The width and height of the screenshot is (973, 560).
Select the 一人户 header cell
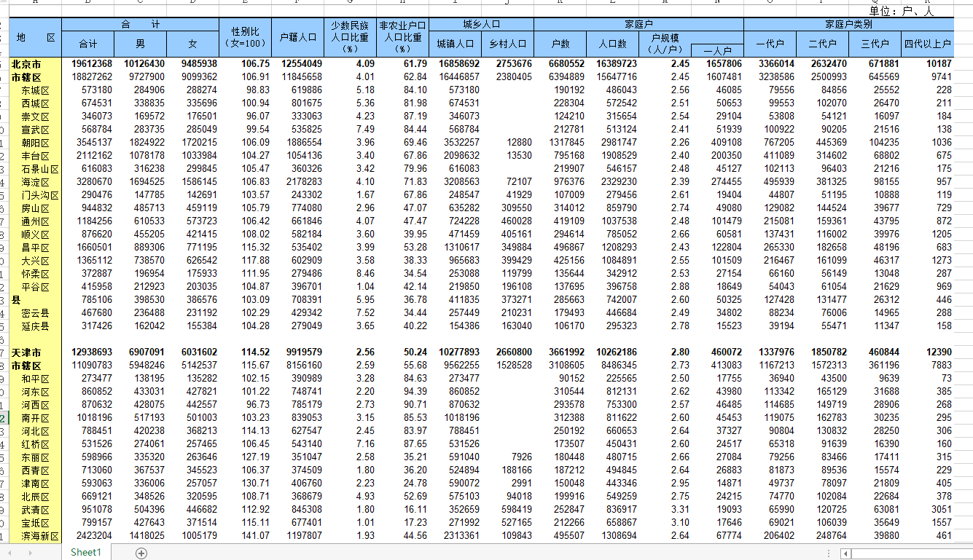tap(717, 50)
